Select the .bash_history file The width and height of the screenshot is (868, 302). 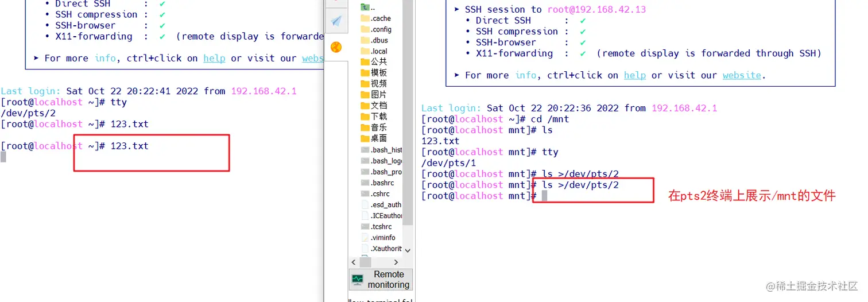point(382,150)
